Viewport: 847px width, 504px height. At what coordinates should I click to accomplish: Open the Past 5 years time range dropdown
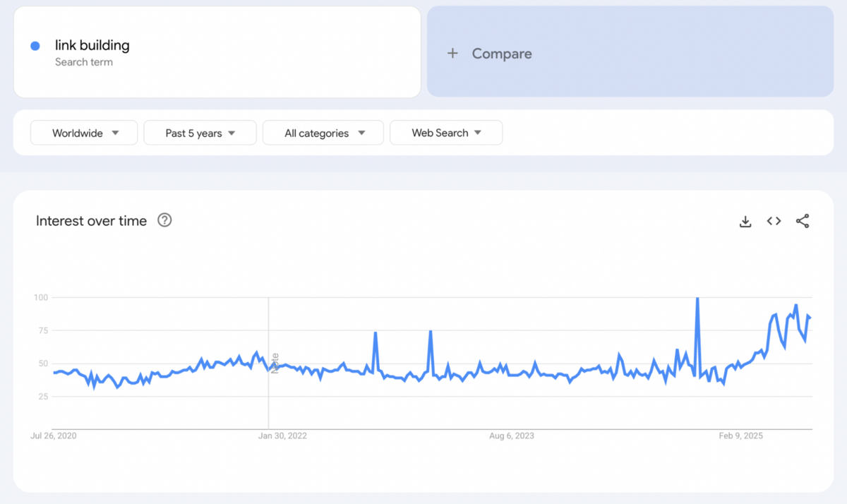click(x=200, y=133)
